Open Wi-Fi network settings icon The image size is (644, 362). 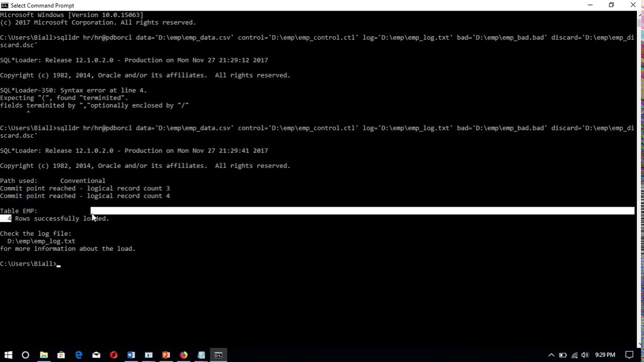pyautogui.click(x=574, y=355)
